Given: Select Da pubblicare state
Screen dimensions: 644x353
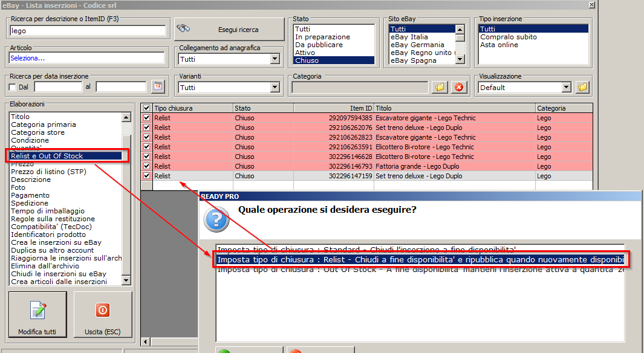Looking at the screenshot, I should coord(334,45).
